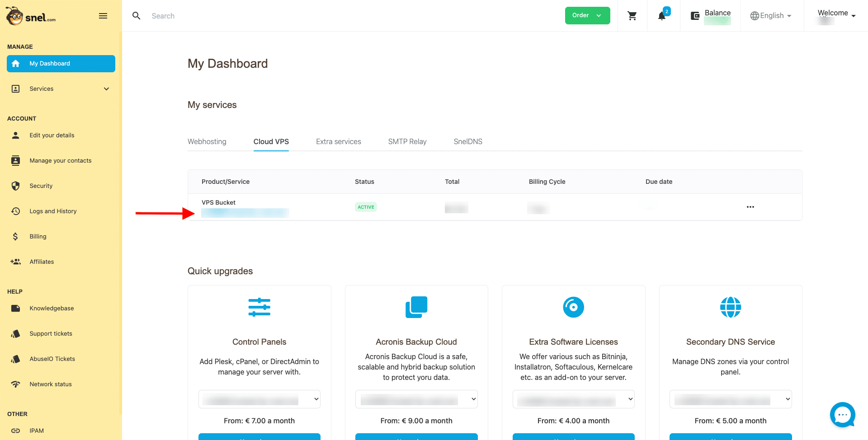This screenshot has width=868, height=440.
Task: Click the Affiliates group icon
Action: coord(16,262)
